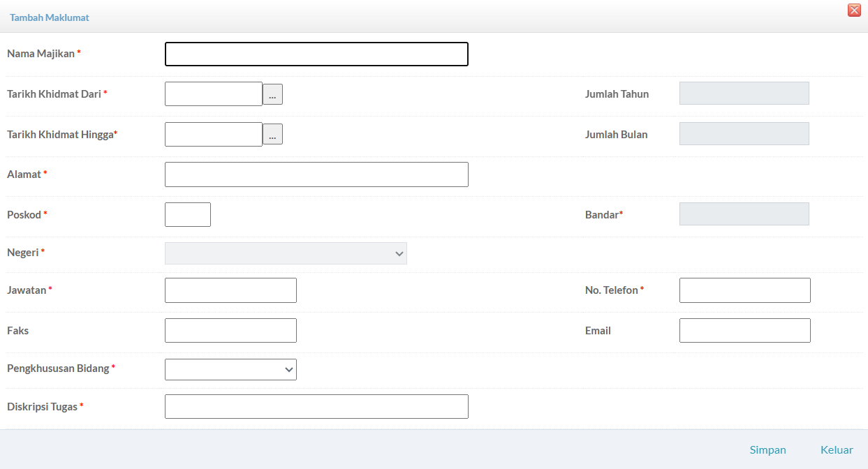Open the Pengkhususan Bidang dropdown
868x469 pixels.
230,370
